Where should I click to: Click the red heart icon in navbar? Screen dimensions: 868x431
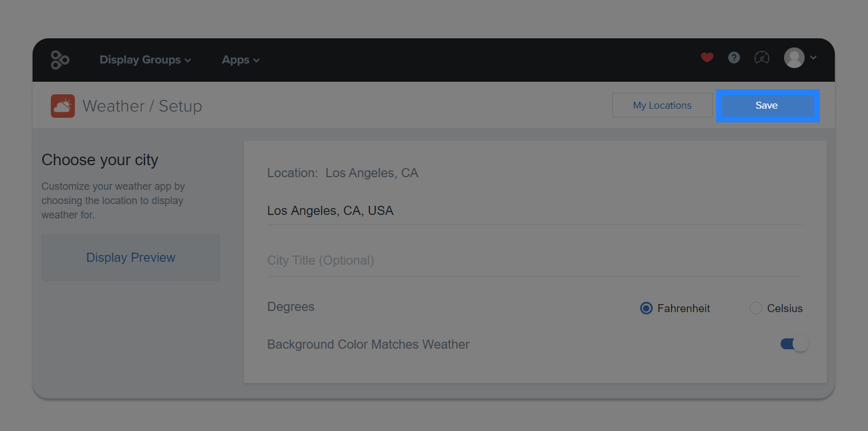click(x=707, y=58)
